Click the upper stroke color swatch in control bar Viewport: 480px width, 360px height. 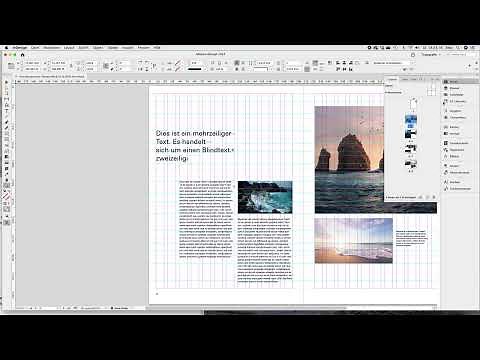click(178, 63)
